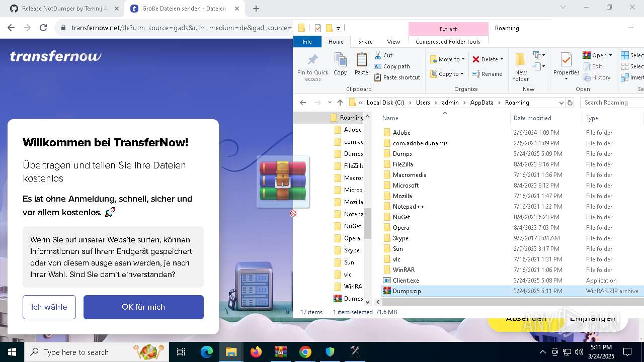Click the Chrome address bar URL
Screen dimensions: 644x362
point(181,28)
